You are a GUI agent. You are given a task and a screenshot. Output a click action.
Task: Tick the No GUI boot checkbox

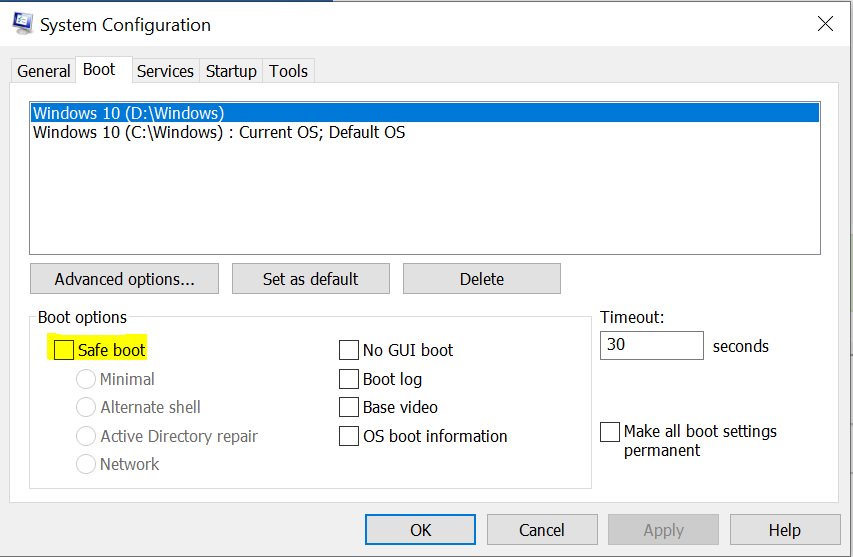pos(349,350)
